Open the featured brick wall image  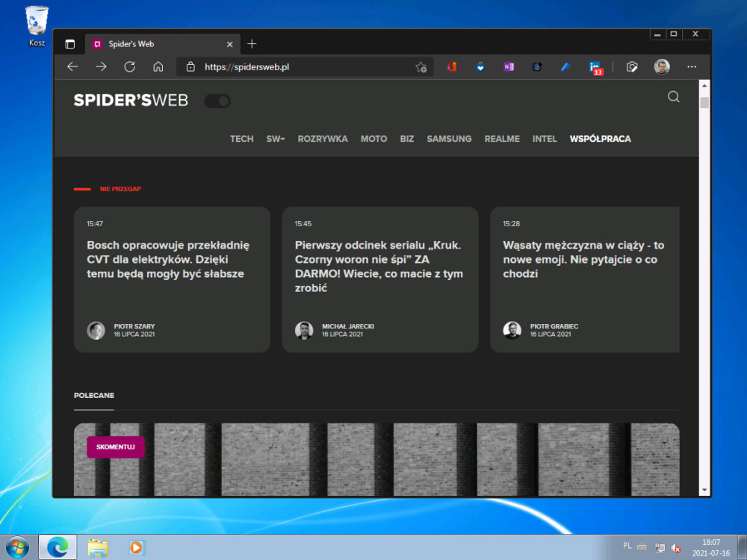point(376,459)
